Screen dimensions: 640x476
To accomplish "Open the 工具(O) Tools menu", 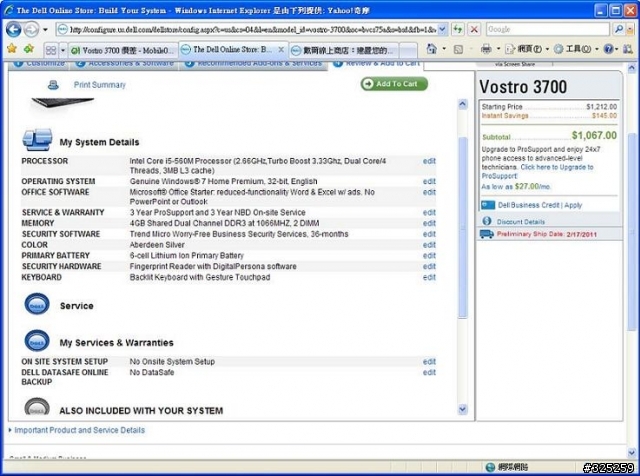I will 576,49.
